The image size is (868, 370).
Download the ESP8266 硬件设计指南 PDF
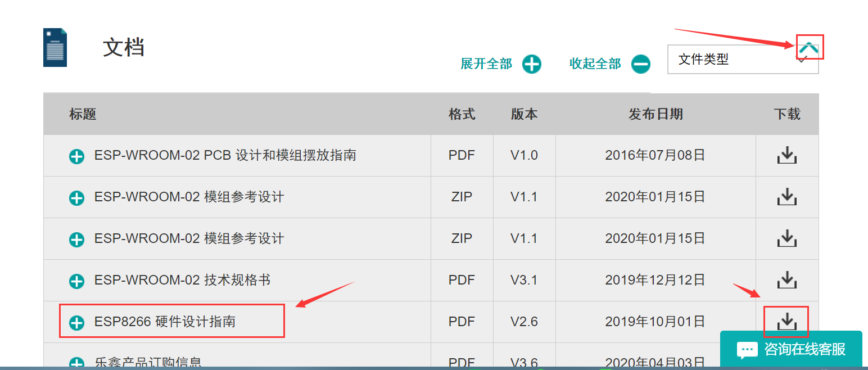click(787, 321)
